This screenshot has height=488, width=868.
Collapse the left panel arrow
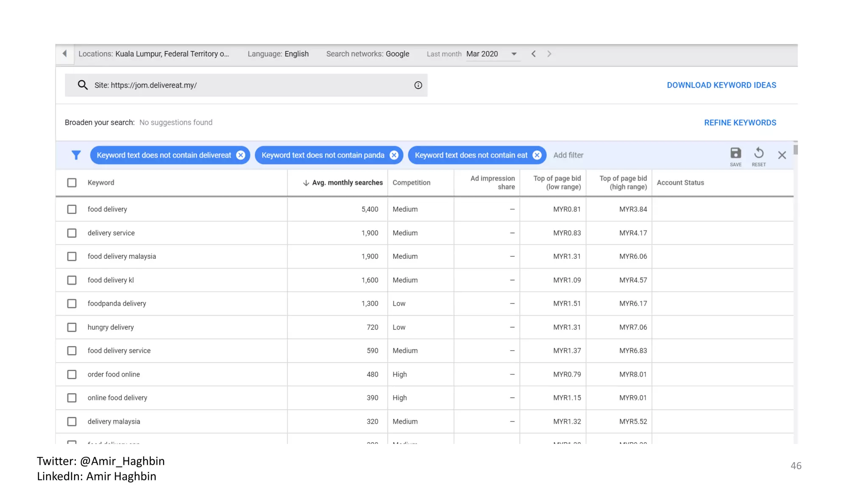point(64,54)
